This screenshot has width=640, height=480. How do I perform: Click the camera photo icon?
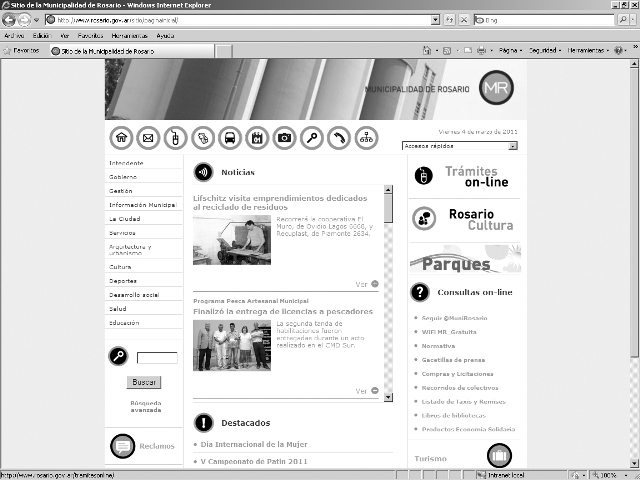(x=284, y=138)
